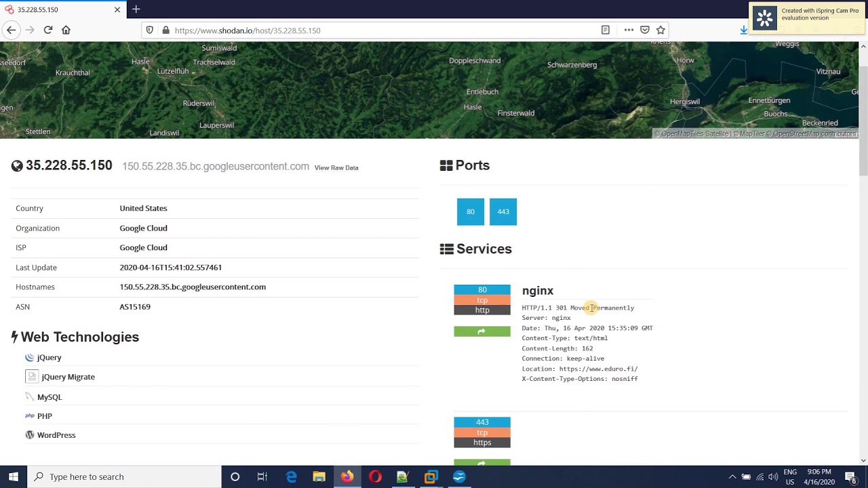Open the downloads arrow in toolbar
Screen dimensions: 868x488
coord(743,30)
